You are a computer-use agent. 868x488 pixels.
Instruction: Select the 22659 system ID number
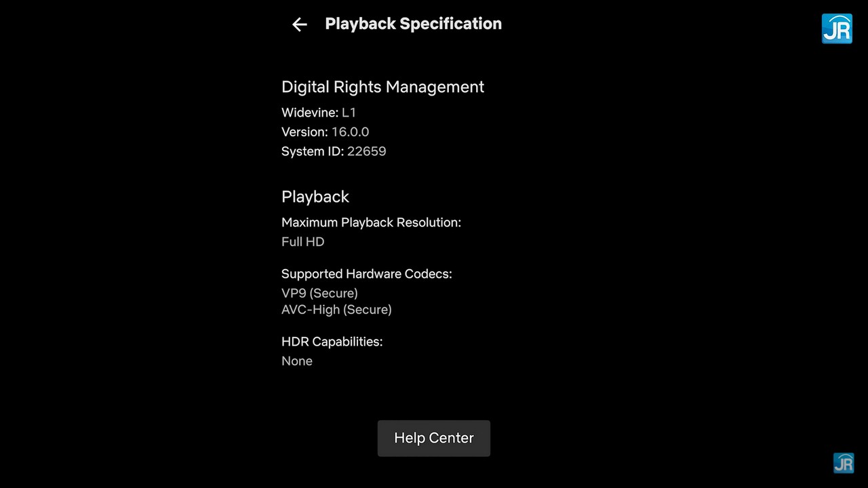[367, 151]
